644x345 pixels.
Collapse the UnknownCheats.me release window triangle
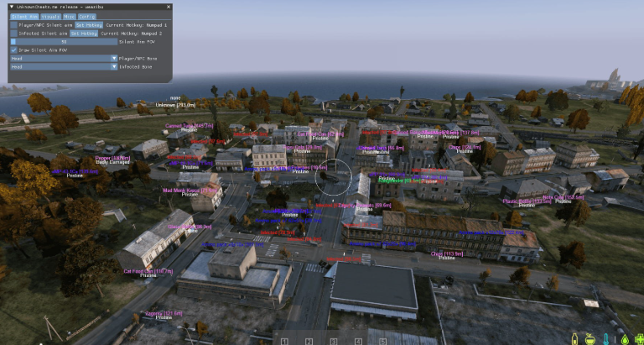pos(12,7)
